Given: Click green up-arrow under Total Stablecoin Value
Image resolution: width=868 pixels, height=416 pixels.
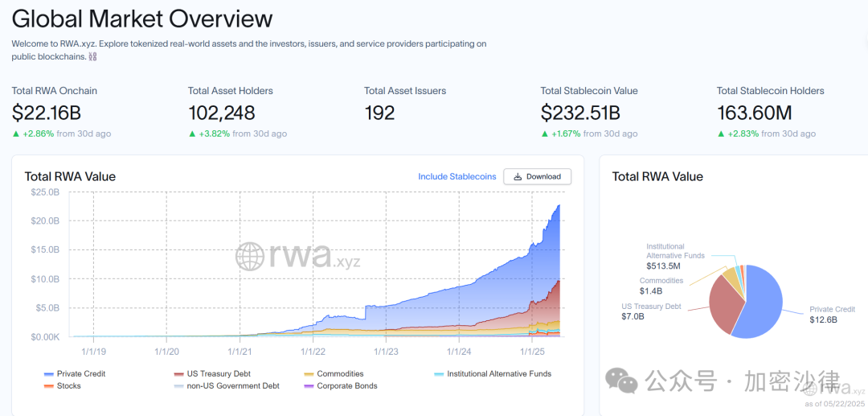Looking at the screenshot, I should point(545,134).
